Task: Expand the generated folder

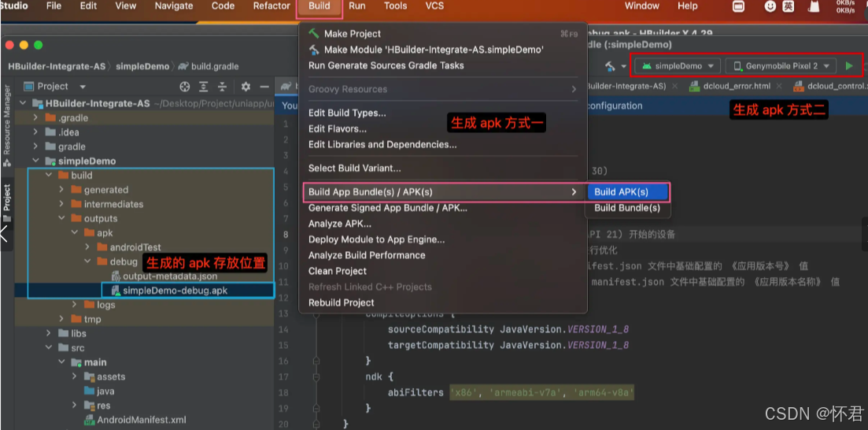Action: [61, 190]
